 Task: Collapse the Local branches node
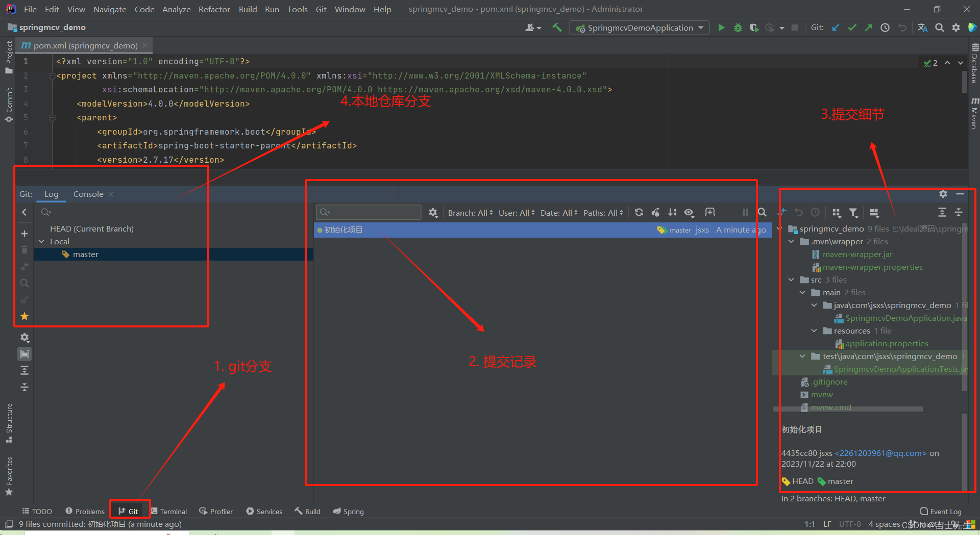pyautogui.click(x=41, y=241)
